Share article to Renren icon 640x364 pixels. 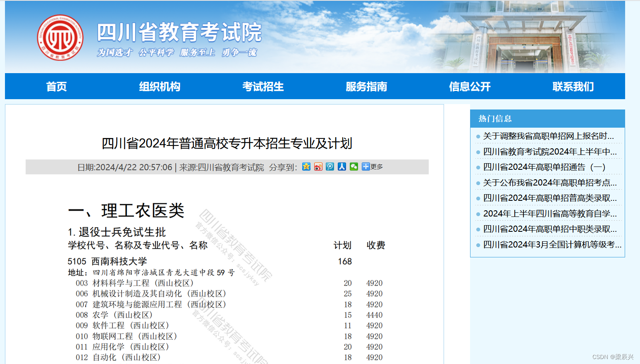342,167
